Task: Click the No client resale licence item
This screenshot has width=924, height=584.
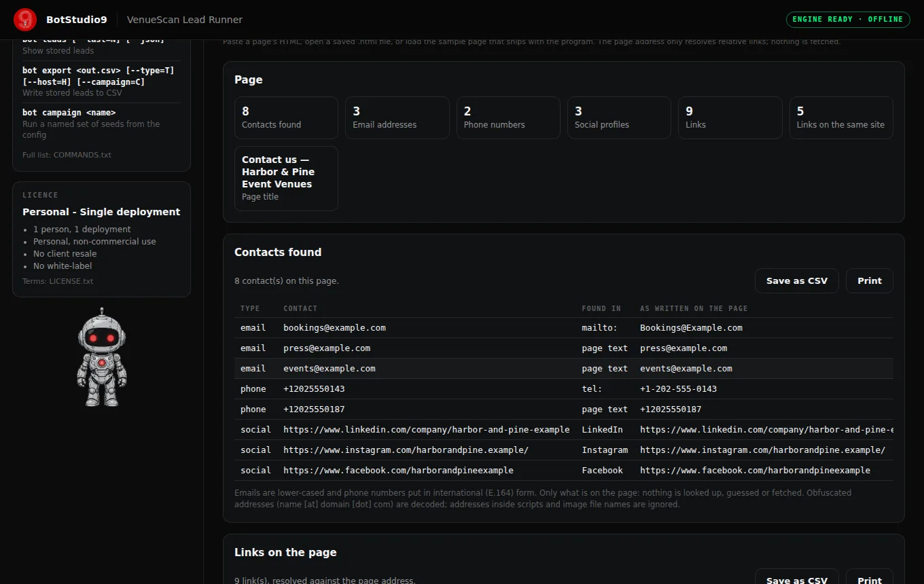Action: [65, 254]
